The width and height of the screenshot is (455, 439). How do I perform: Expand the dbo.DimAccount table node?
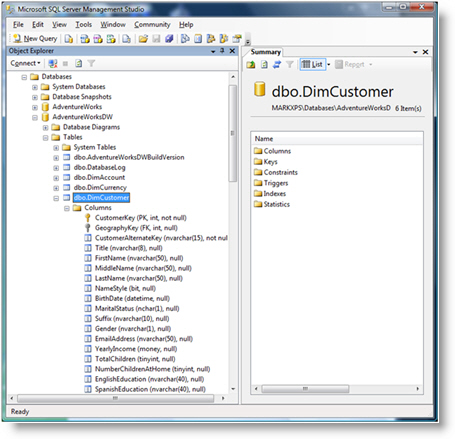coord(56,178)
